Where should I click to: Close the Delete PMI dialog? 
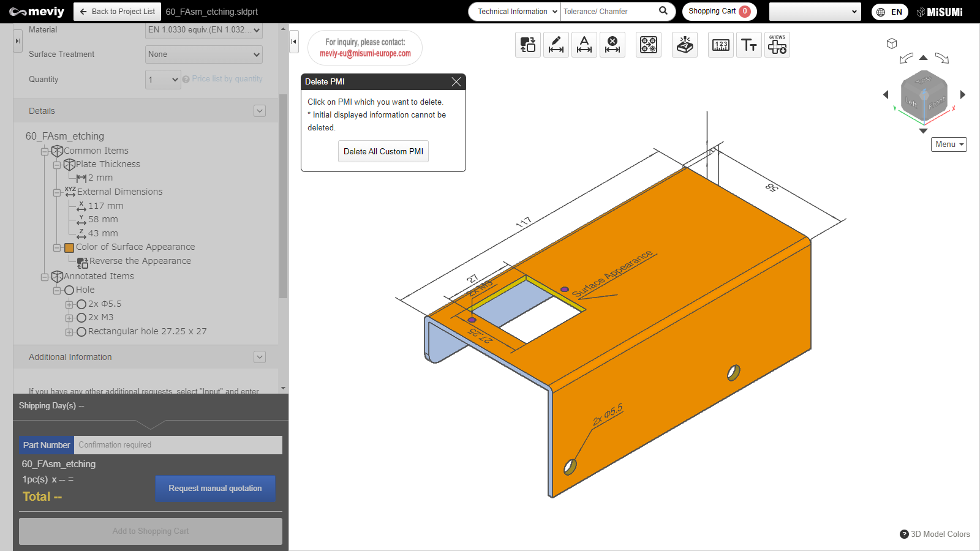click(x=456, y=81)
